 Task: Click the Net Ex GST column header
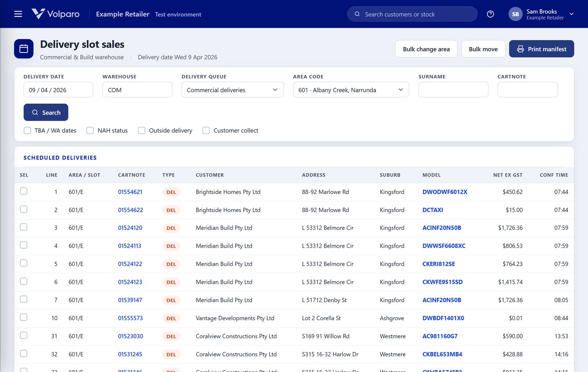click(x=508, y=175)
